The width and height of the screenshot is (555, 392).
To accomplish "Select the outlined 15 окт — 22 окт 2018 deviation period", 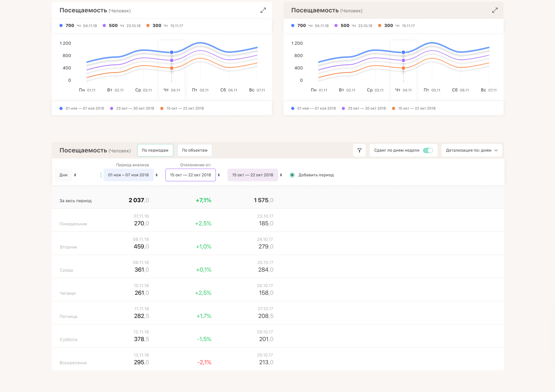I will click(190, 175).
